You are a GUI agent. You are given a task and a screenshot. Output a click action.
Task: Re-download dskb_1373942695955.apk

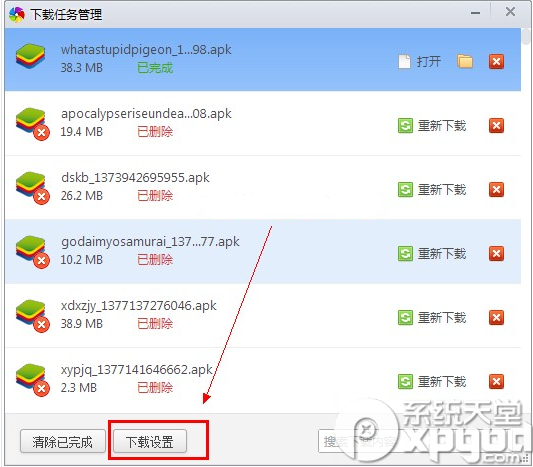(x=432, y=189)
